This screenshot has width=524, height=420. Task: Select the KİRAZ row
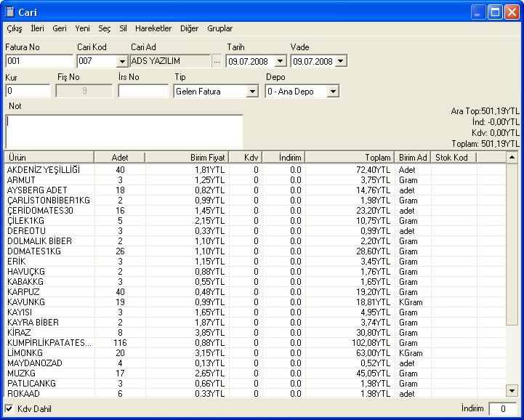(x=255, y=333)
